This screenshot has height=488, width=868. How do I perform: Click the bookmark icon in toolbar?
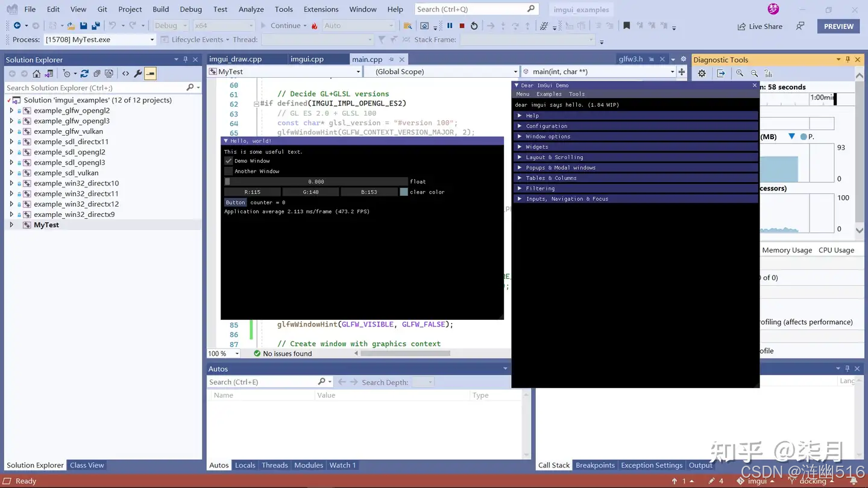(x=627, y=26)
